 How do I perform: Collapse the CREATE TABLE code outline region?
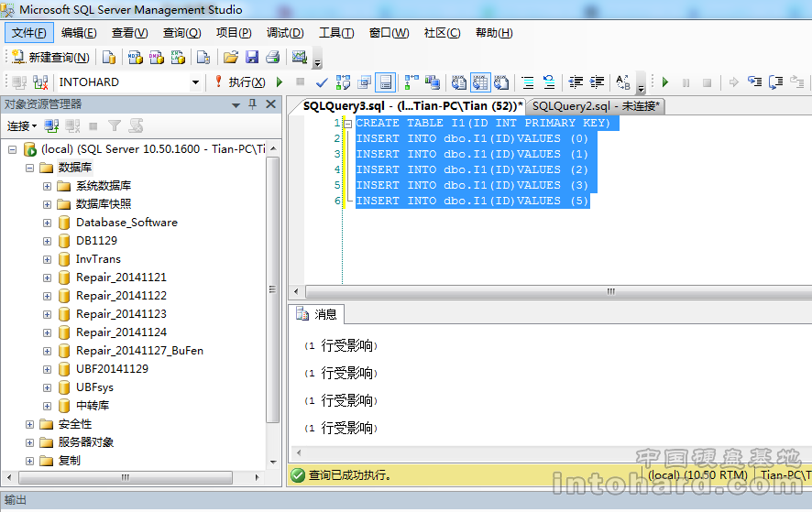348,124
